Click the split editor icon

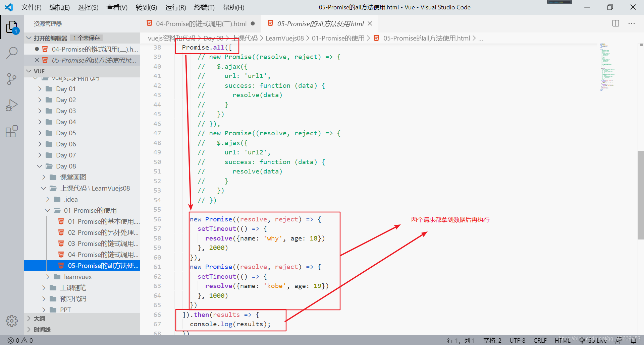point(616,23)
